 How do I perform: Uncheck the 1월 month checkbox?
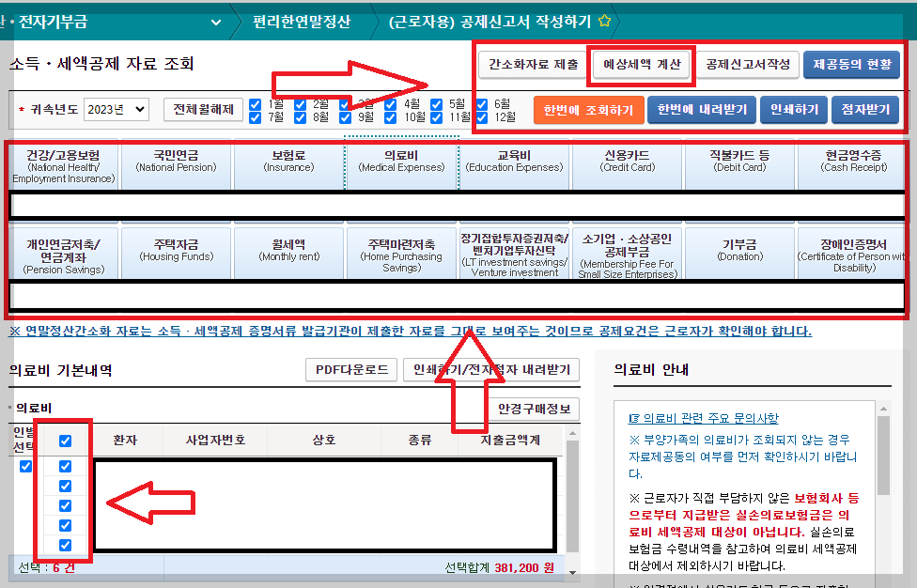point(256,102)
